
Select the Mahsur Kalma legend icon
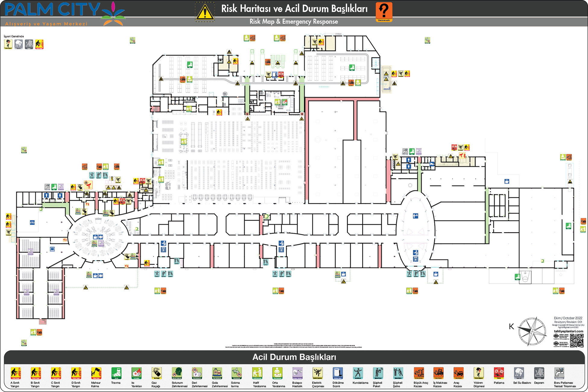[x=96, y=373]
